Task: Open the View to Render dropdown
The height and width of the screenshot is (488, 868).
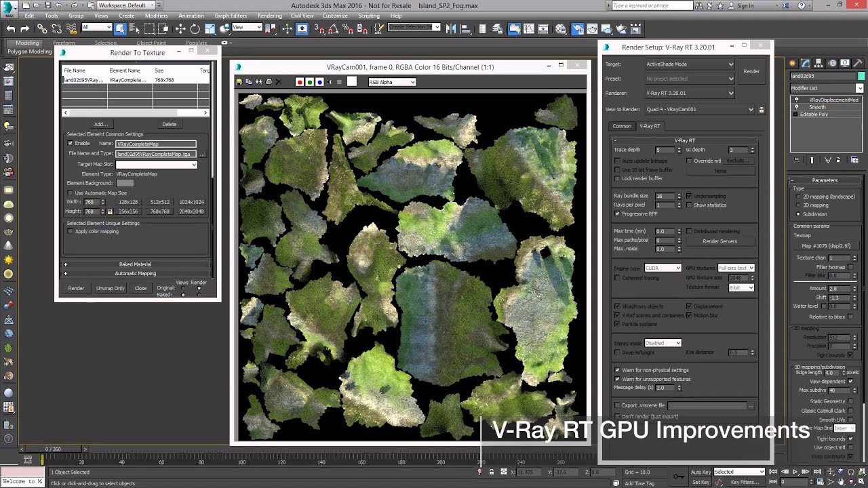Action: click(700, 109)
